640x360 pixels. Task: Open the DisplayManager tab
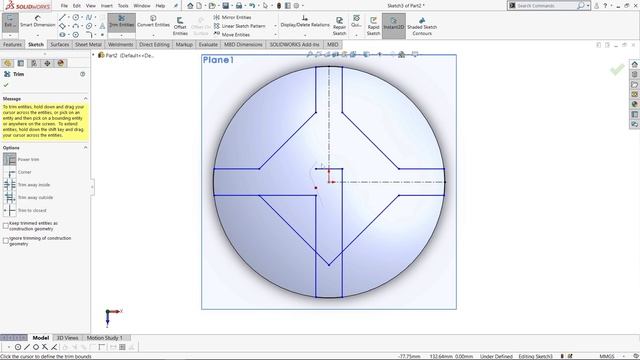(61, 63)
